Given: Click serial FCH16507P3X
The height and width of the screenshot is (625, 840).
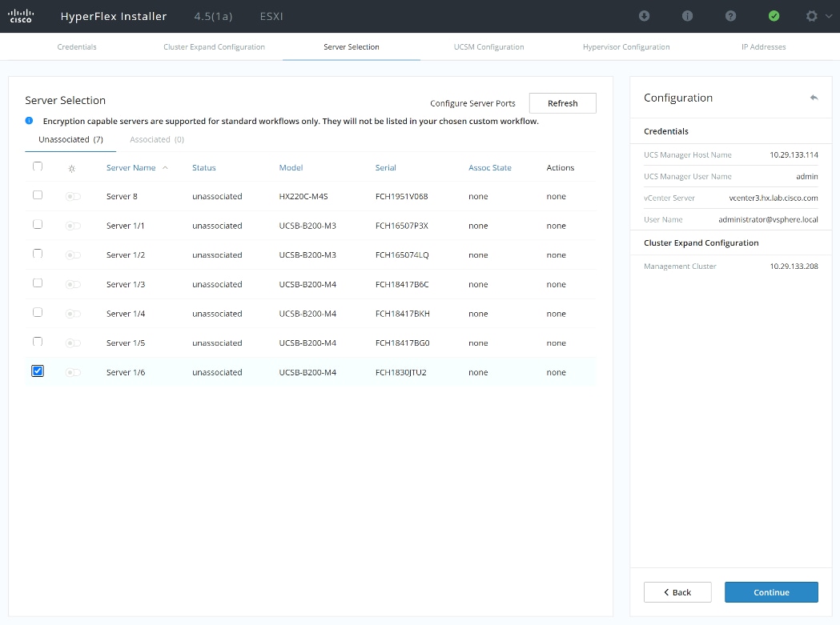Looking at the screenshot, I should point(402,226).
